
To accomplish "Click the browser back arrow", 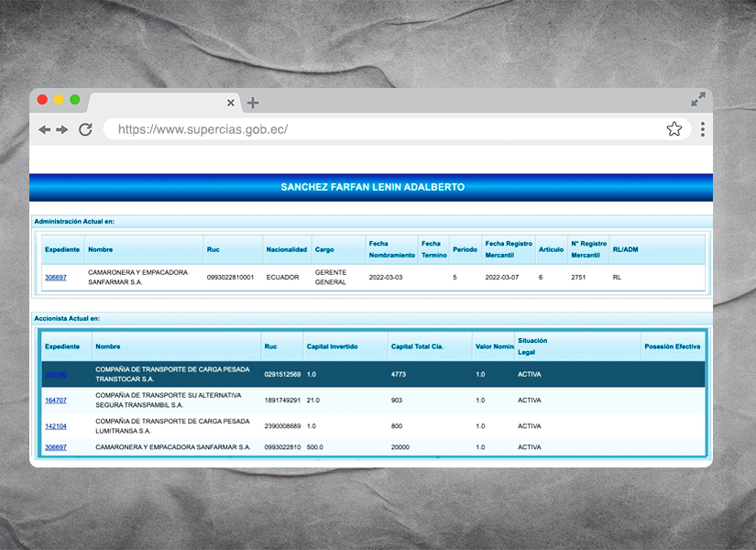I will (x=44, y=130).
